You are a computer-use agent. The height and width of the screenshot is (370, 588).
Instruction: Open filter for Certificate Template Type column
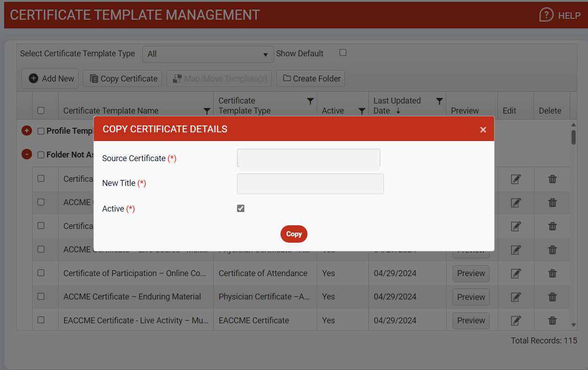(310, 101)
